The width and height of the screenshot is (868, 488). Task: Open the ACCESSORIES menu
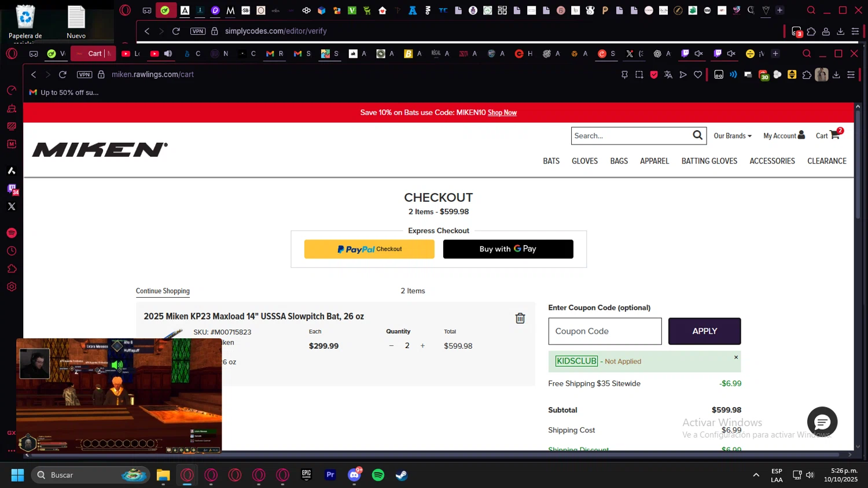pyautogui.click(x=772, y=161)
